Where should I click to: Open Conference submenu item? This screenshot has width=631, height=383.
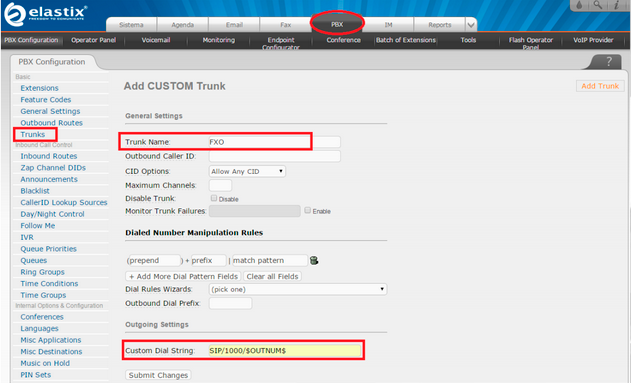[344, 40]
